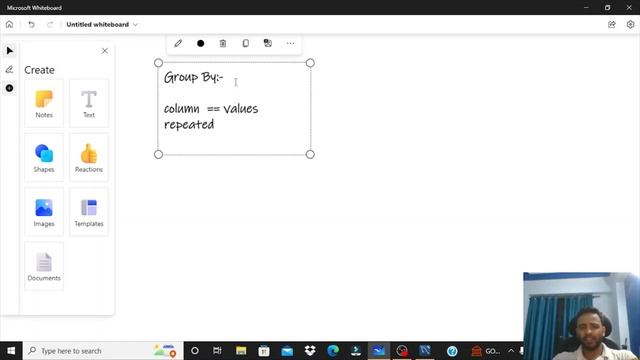Go to Whiteboard home
Image resolution: width=640 pixels, height=360 pixels.
click(x=9, y=24)
